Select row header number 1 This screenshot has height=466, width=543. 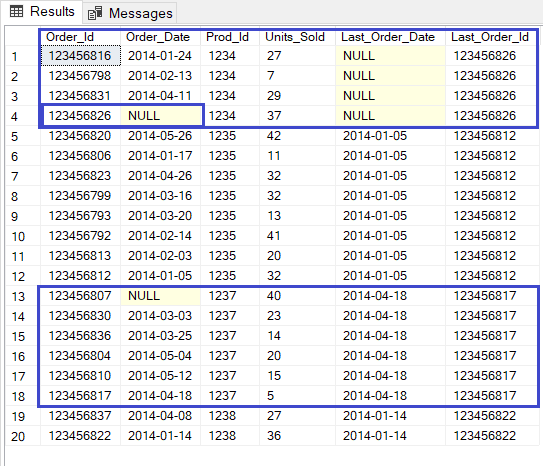23,56
